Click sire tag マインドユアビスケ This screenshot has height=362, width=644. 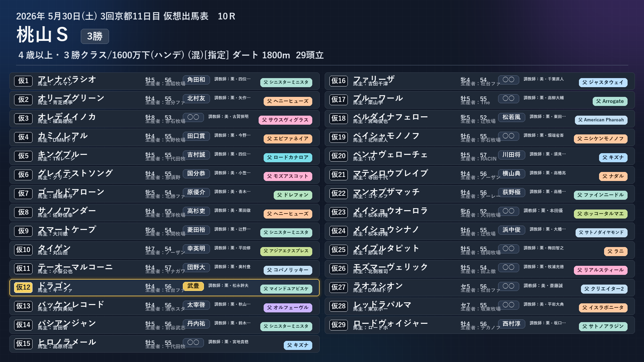tap(286, 289)
